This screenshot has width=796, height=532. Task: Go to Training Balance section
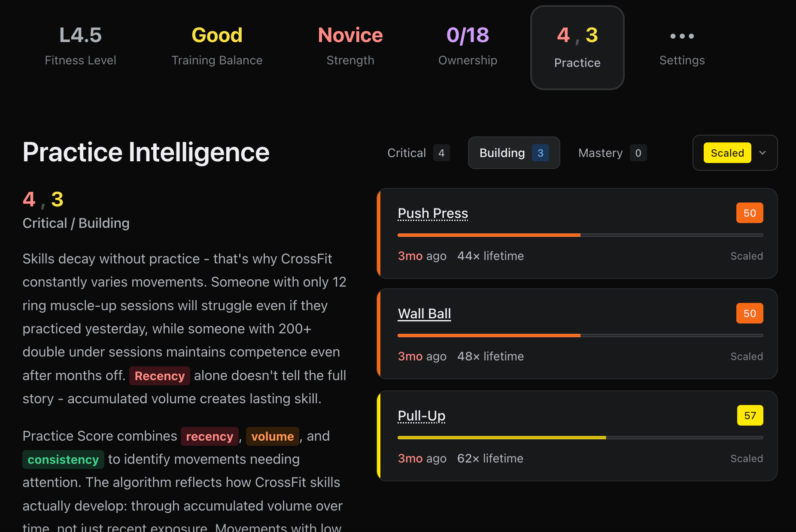(217, 46)
